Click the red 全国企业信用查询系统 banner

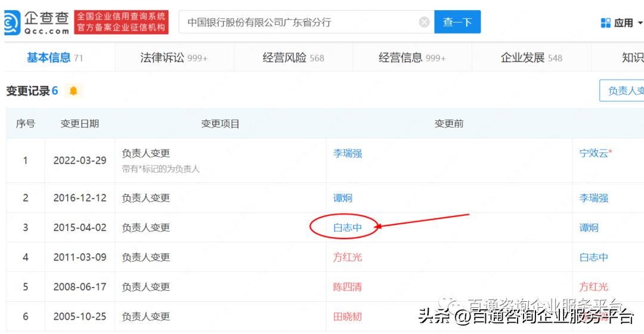(x=121, y=22)
